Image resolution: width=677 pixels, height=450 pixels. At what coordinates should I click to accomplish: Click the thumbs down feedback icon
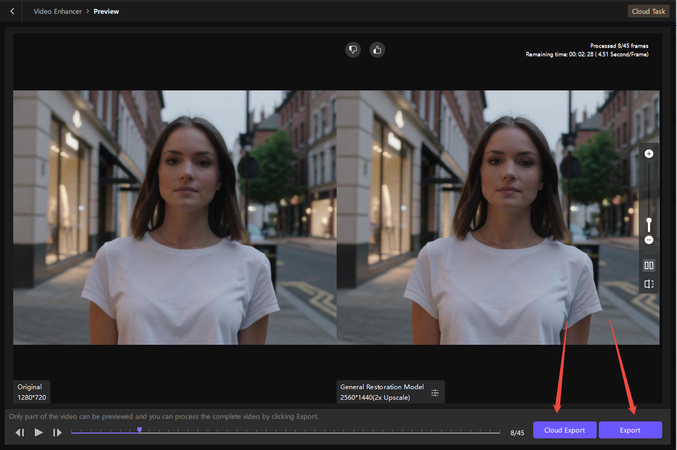(x=353, y=50)
